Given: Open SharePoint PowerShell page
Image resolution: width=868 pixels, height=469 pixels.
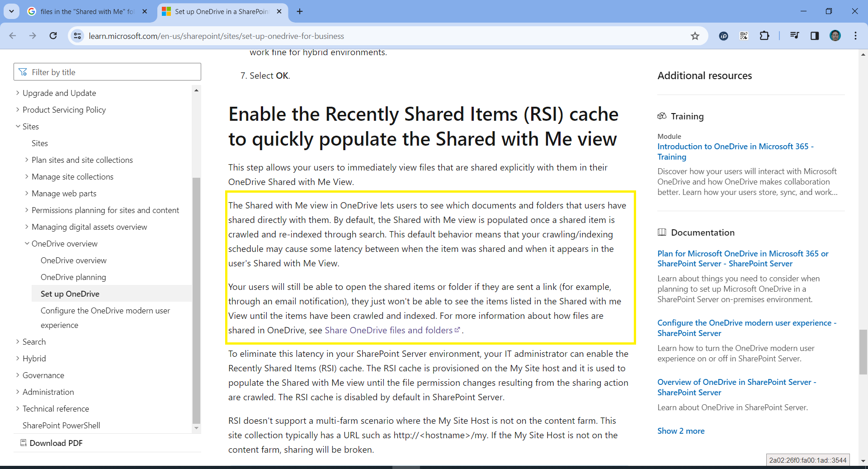Looking at the screenshot, I should click(61, 425).
